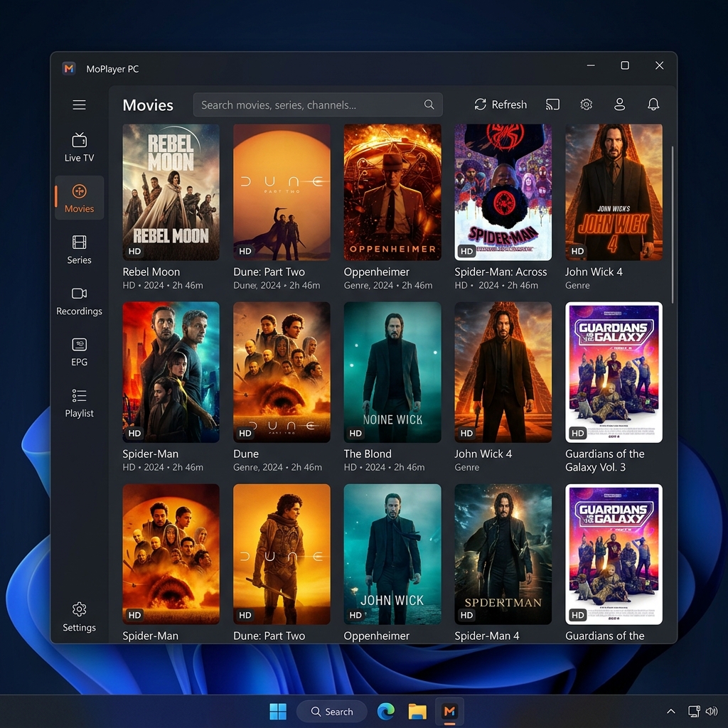Open the Guardians of the Galaxy Vol. 3 poster

pyautogui.click(x=614, y=373)
